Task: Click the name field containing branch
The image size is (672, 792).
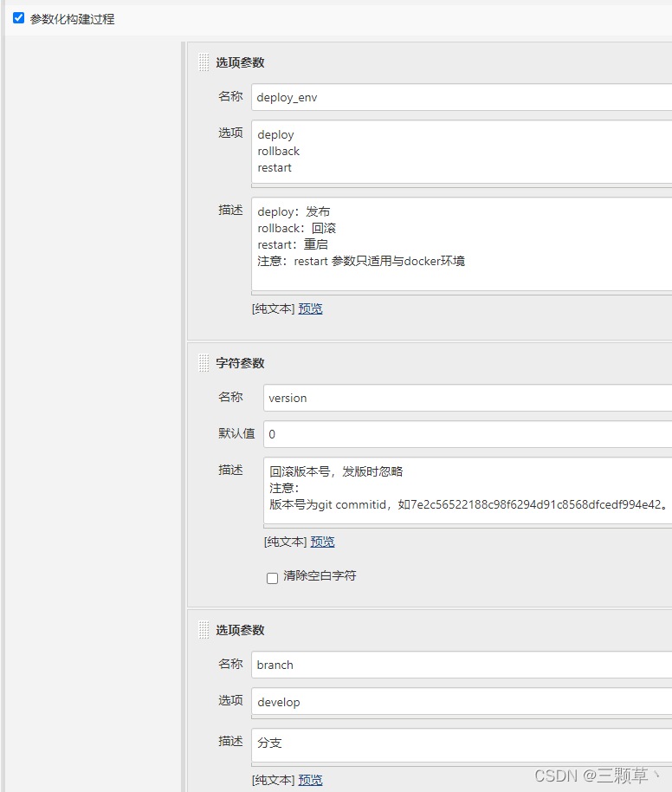Action: (x=462, y=665)
